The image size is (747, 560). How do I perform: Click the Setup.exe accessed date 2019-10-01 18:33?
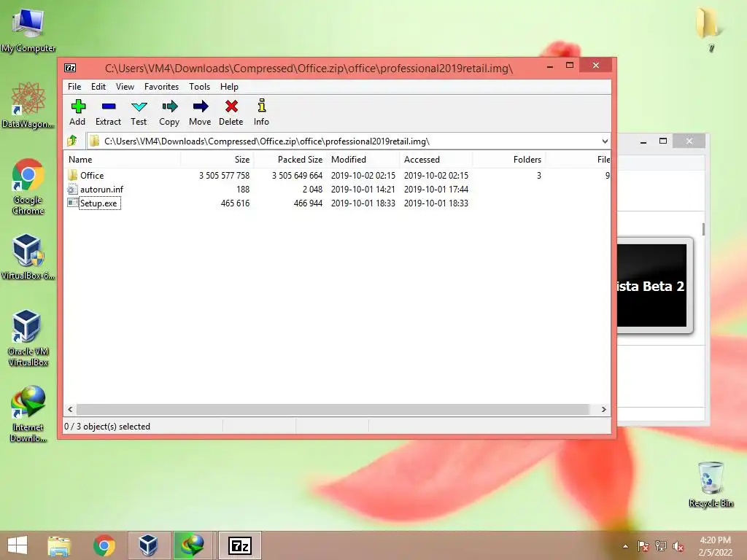click(x=436, y=203)
